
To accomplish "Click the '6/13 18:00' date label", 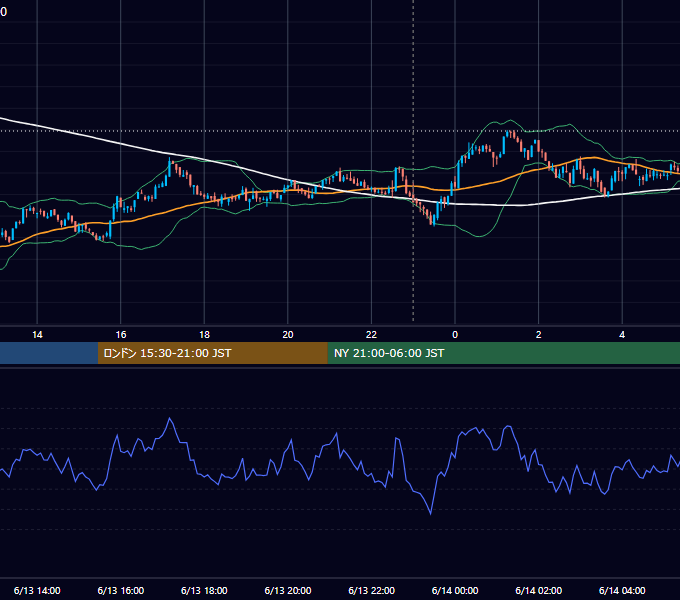I will coord(204,590).
